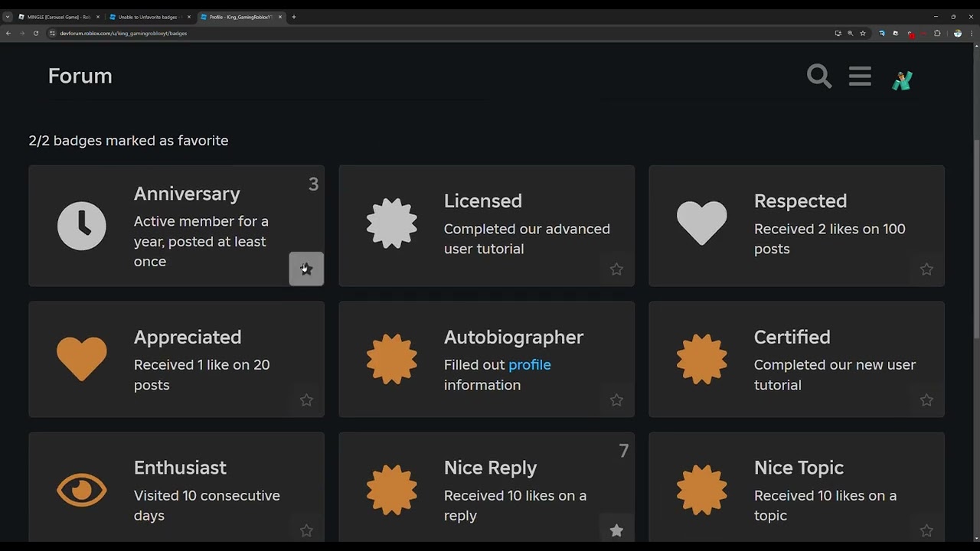
Task: Switch to Unable to Unfavorite badges tab
Action: click(x=147, y=17)
